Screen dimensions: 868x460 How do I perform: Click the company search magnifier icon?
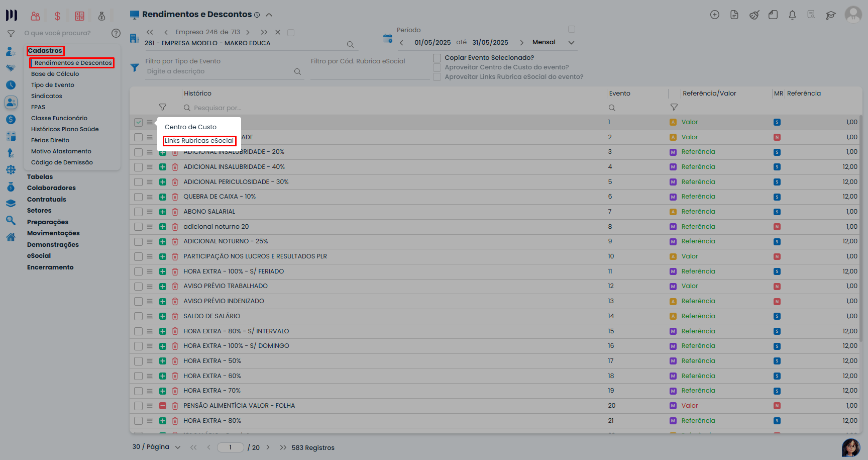(350, 44)
